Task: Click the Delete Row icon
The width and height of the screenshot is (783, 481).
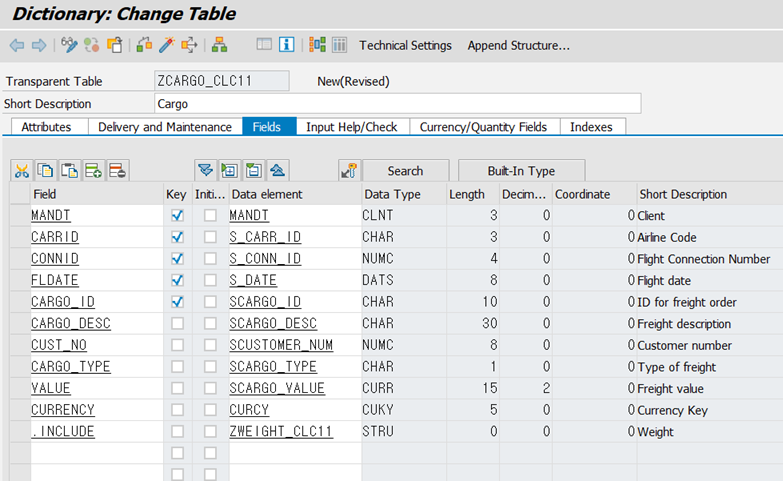Action: 117,171
